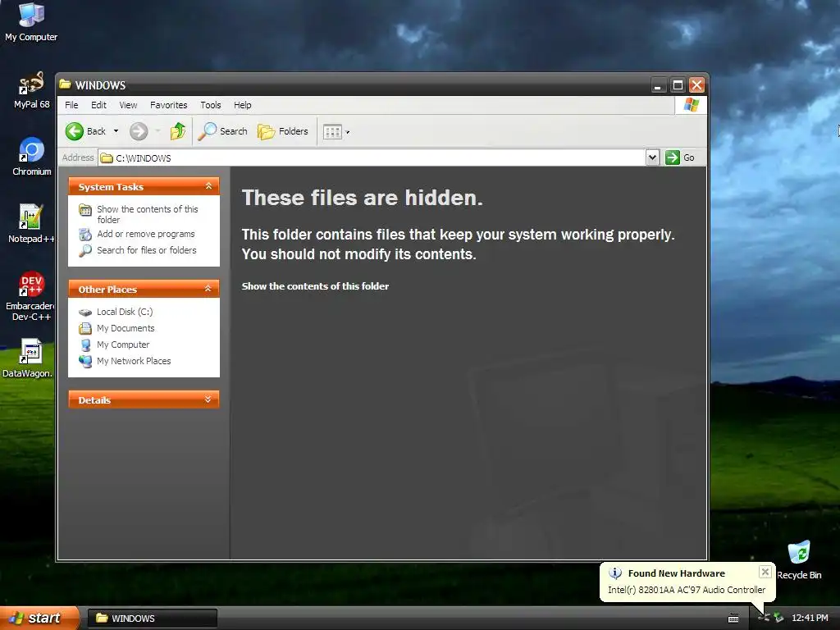Open the Tools menu

pyautogui.click(x=211, y=105)
